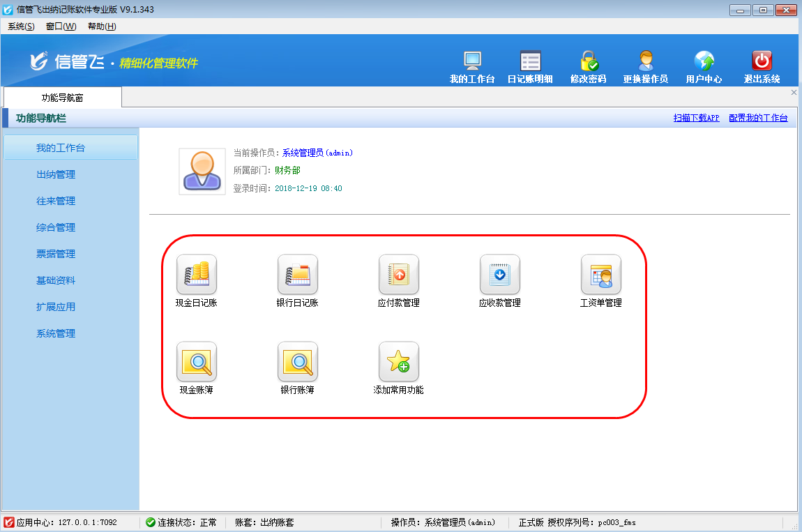The image size is (802, 532).
Task: Open 工资单管理 (Payroll Management) icon
Action: pyautogui.click(x=600, y=281)
